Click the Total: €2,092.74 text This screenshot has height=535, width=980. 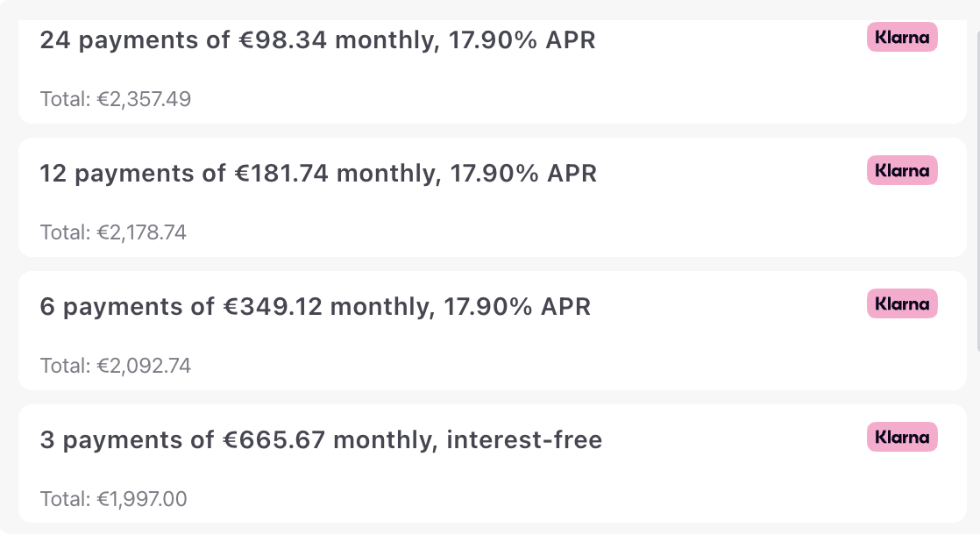point(116,366)
